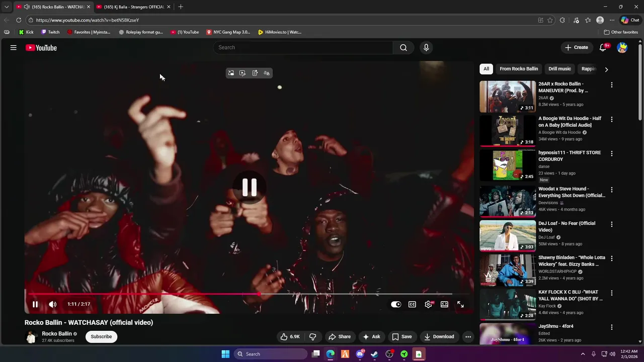Select 'From Rocko Ballin' filter chip
644x362 pixels.
(519, 69)
